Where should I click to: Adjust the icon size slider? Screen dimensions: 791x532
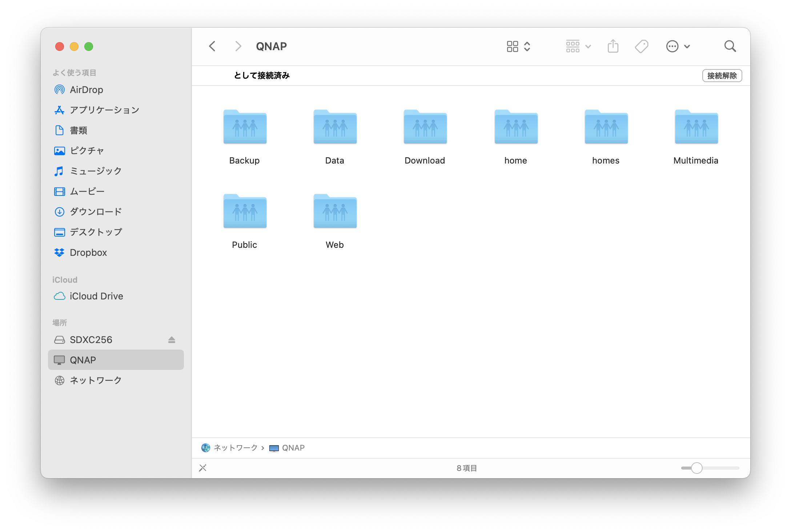point(696,468)
